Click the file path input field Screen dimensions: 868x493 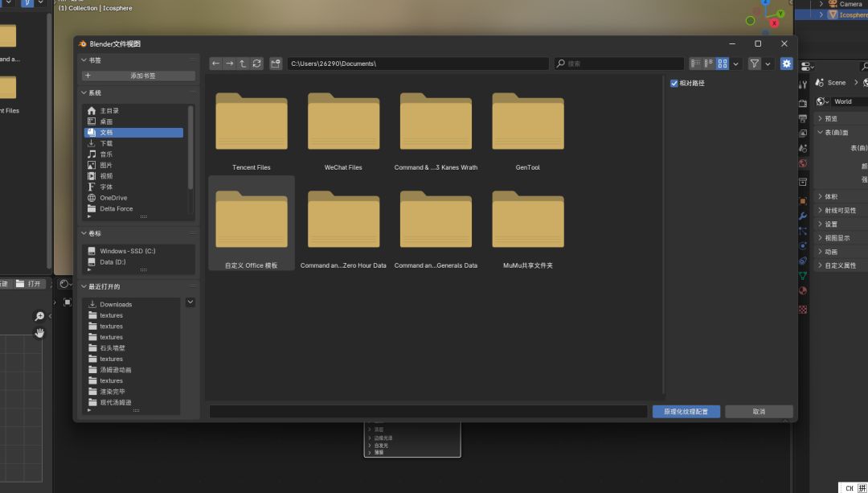[x=418, y=64]
